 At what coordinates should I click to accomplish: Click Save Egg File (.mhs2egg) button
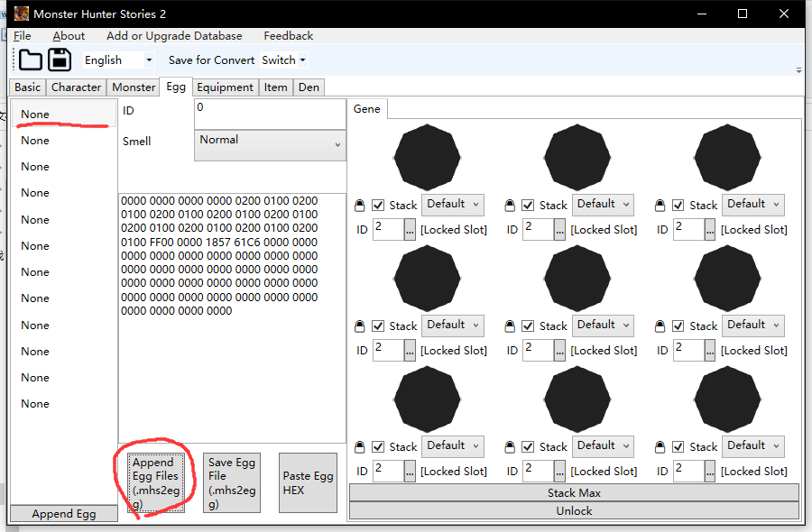point(232,482)
